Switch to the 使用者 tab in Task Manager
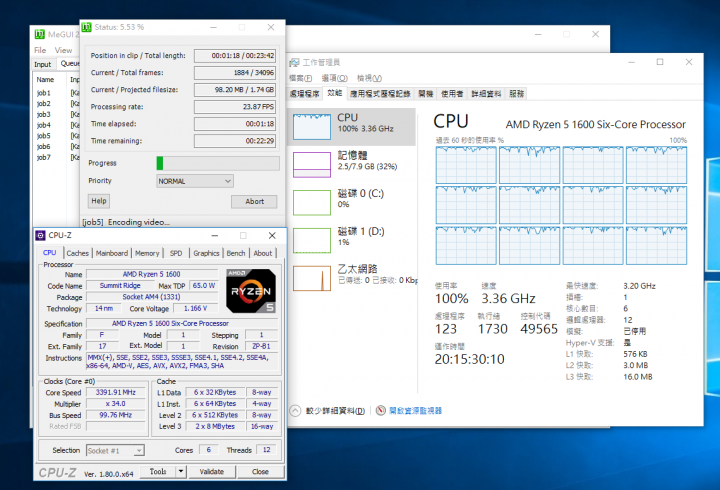720x490 pixels. point(452,94)
